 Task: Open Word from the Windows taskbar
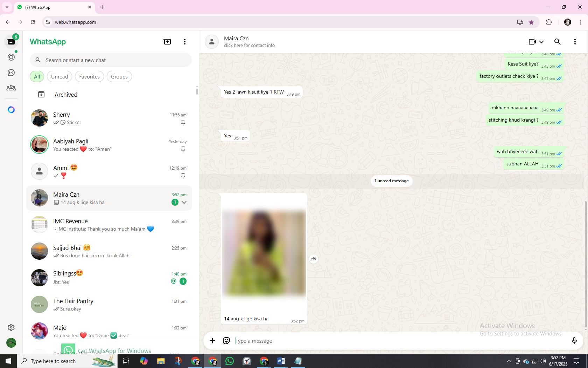point(281,361)
